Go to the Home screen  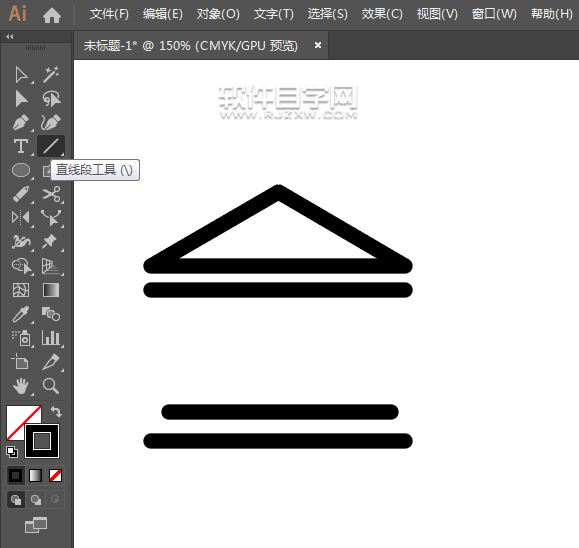coord(52,15)
